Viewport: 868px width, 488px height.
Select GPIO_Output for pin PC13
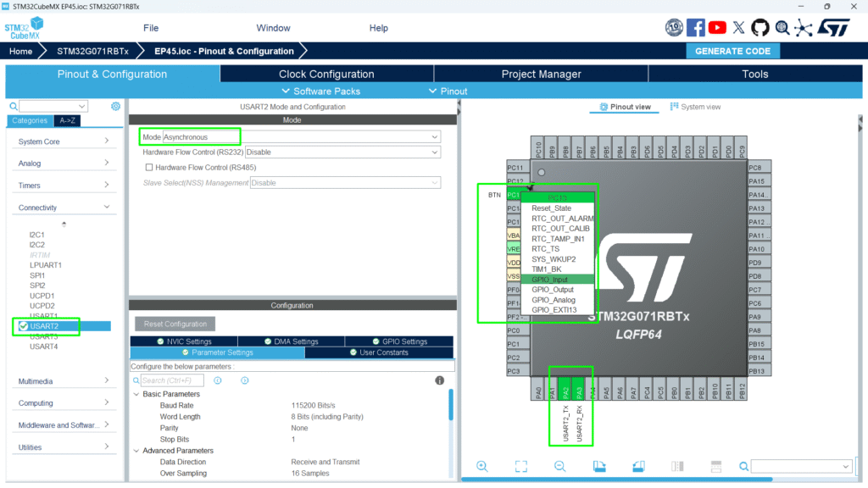[552, 290]
